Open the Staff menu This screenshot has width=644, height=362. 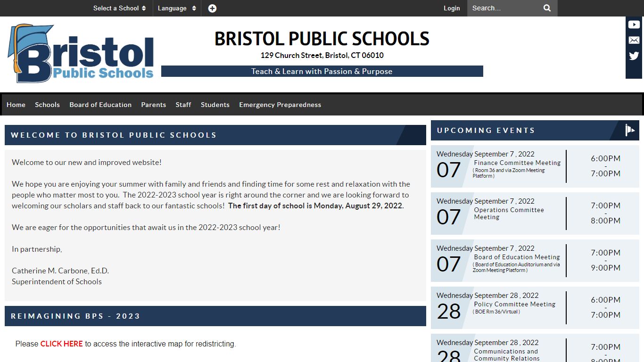click(183, 105)
